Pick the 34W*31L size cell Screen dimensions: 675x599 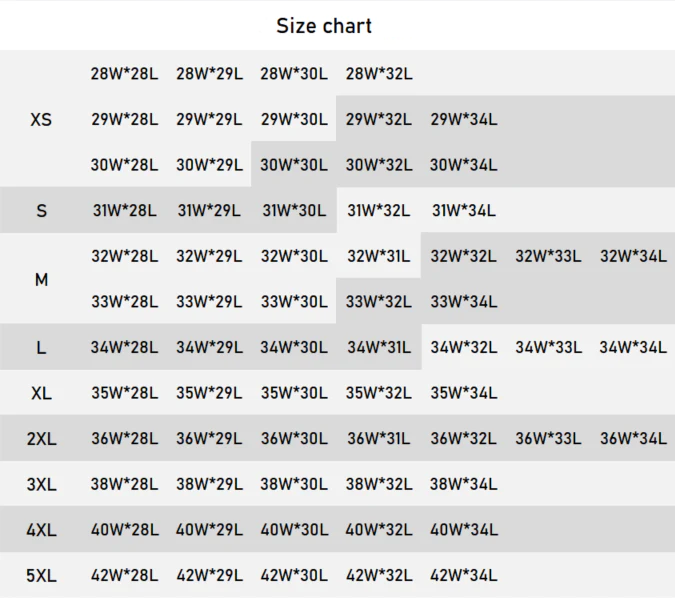379,348
